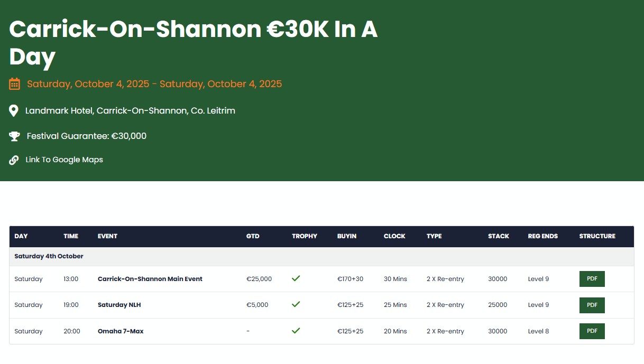Image resolution: width=644 pixels, height=364 pixels.
Task: Open the Saturday NLH structure PDF
Action: click(592, 305)
